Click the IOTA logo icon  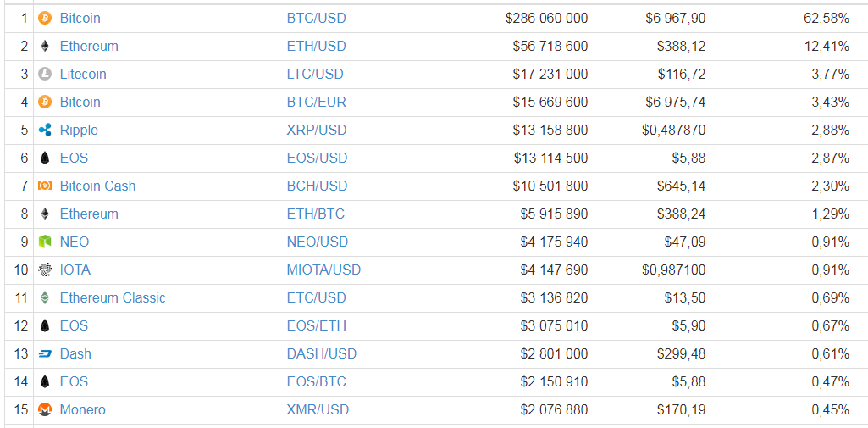pos(45,270)
